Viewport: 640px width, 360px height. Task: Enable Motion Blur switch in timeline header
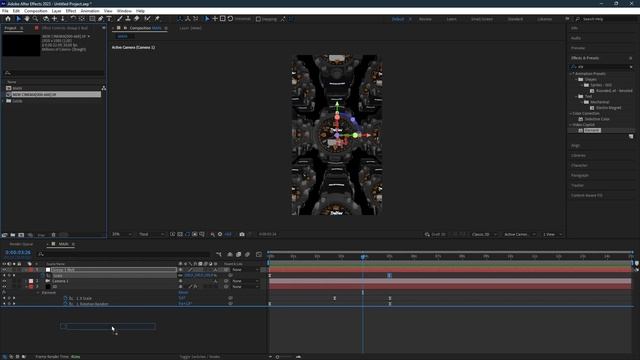coord(247,254)
